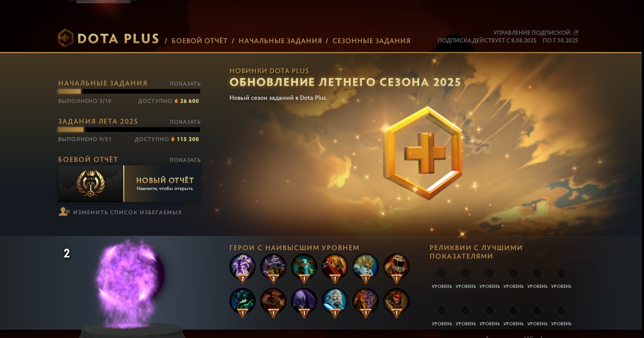Click Показать next to Начальные задания
The height and width of the screenshot is (338, 644).
(185, 84)
